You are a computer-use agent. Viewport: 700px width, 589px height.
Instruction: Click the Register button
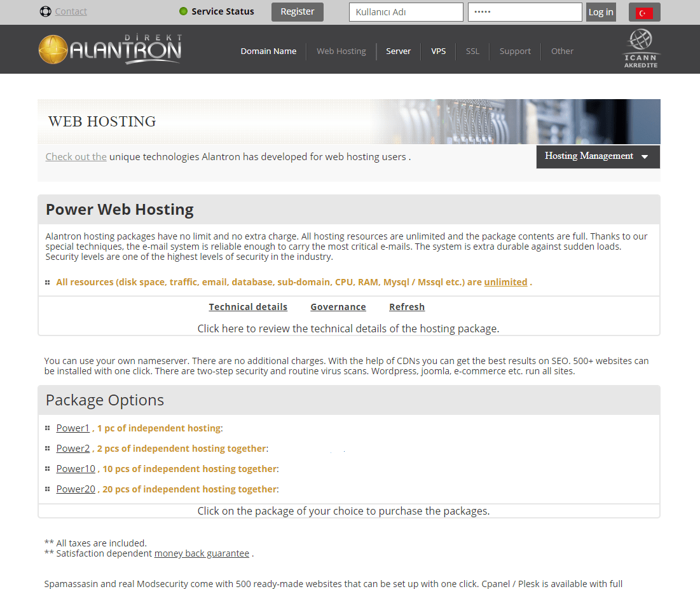pyautogui.click(x=298, y=12)
